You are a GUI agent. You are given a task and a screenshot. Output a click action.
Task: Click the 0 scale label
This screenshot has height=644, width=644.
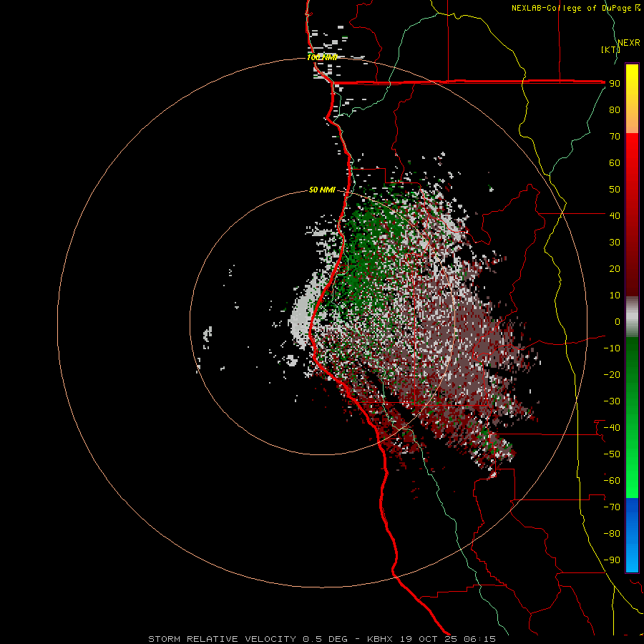(x=618, y=322)
